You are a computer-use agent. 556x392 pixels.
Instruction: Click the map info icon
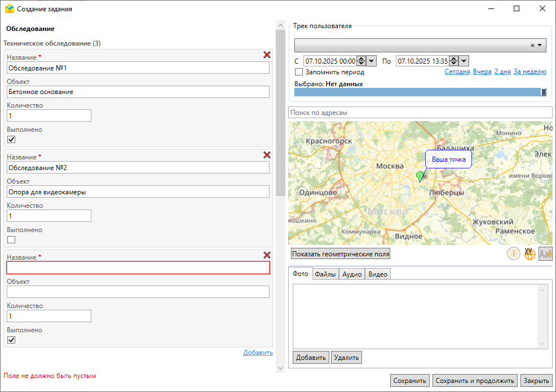coord(514,254)
